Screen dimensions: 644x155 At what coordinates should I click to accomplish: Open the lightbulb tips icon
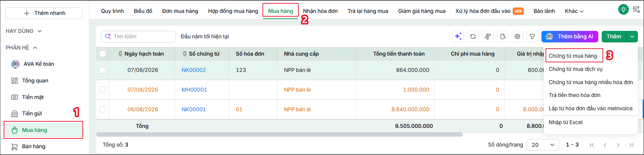(623, 9)
